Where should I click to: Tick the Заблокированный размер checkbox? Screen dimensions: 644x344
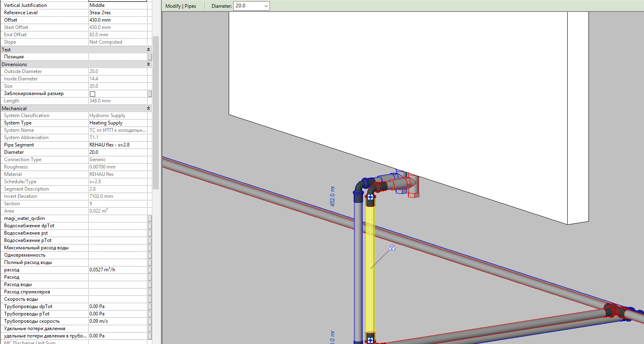click(92, 94)
